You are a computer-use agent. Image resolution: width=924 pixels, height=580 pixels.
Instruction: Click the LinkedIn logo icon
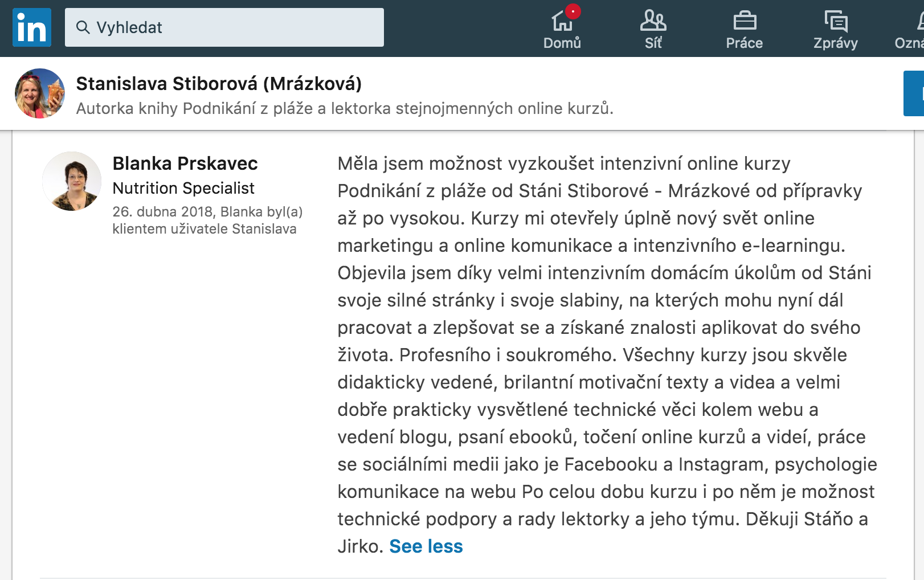(32, 27)
